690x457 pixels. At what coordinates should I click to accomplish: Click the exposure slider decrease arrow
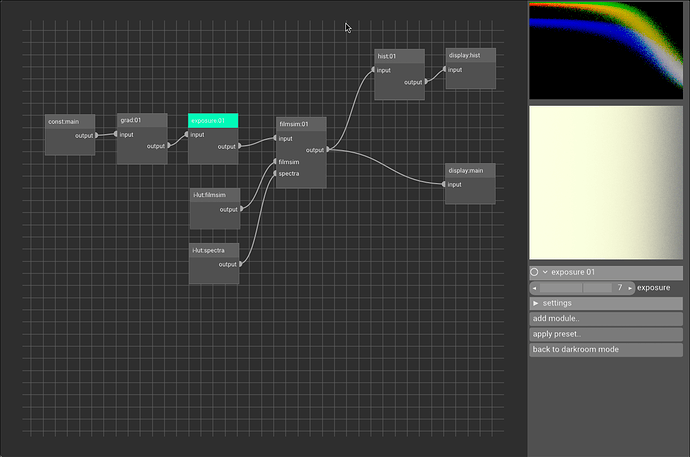(534, 288)
